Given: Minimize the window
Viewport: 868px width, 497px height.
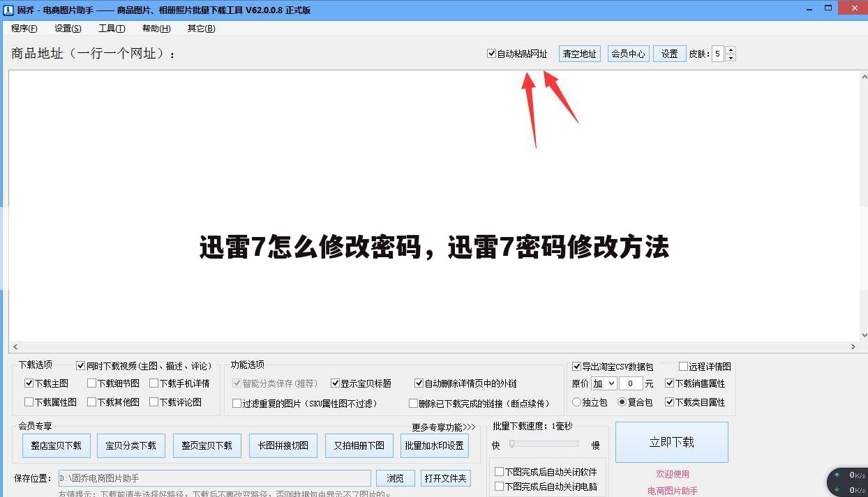Looking at the screenshot, I should tap(809, 10).
